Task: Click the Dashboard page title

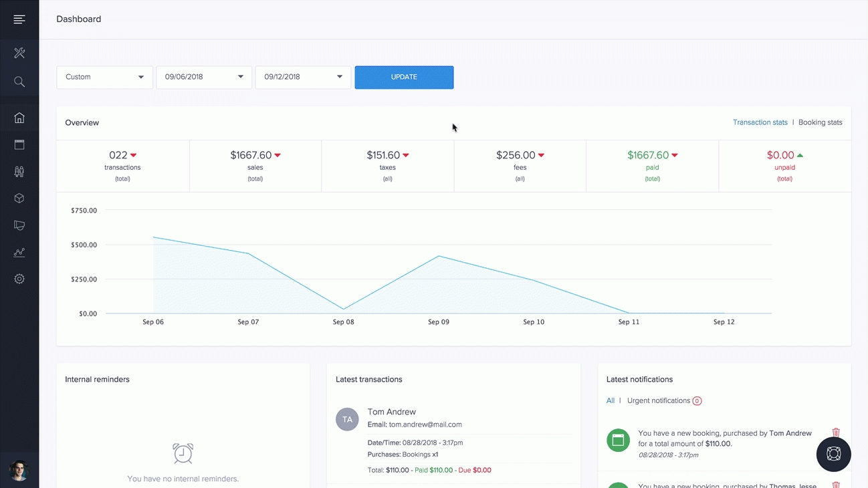Action: click(x=79, y=19)
